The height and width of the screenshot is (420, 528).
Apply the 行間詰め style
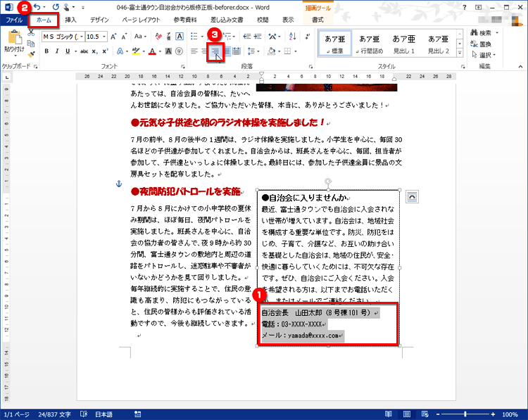370,44
